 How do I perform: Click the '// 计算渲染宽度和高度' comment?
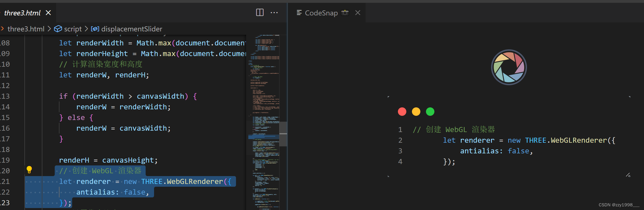click(101, 64)
